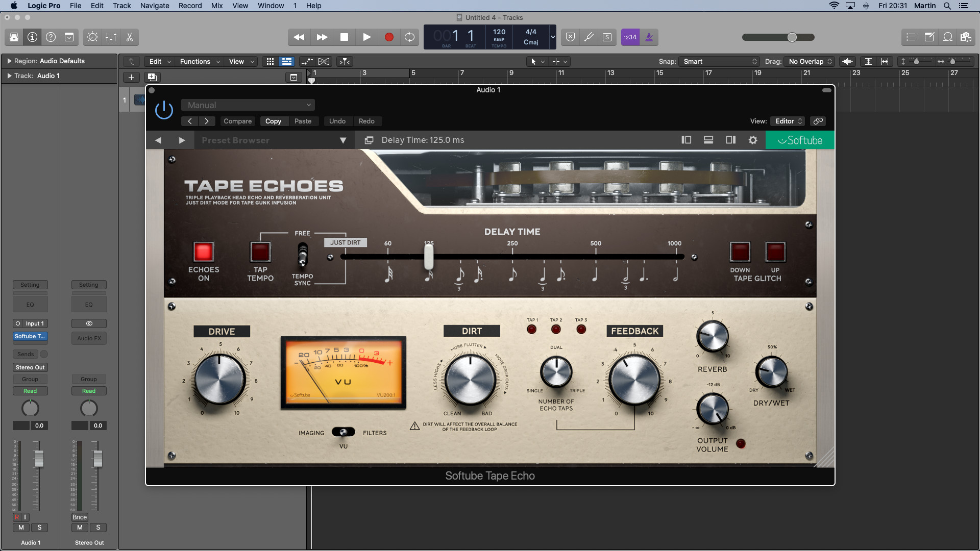980x551 pixels.
Task: Start recording with the Record button
Action: click(x=389, y=37)
